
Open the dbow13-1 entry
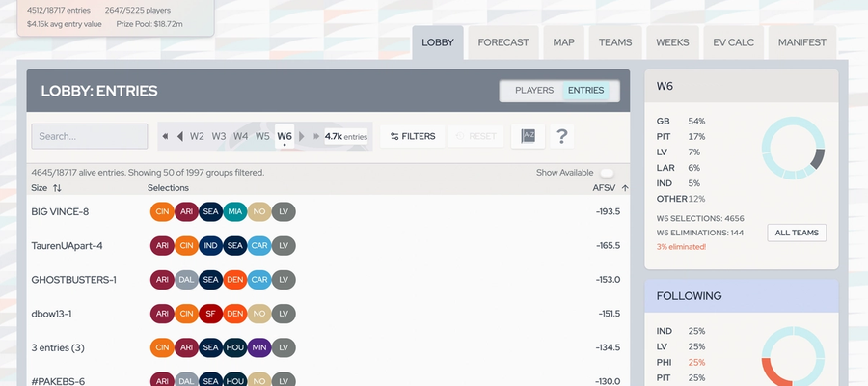pyautogui.click(x=51, y=314)
